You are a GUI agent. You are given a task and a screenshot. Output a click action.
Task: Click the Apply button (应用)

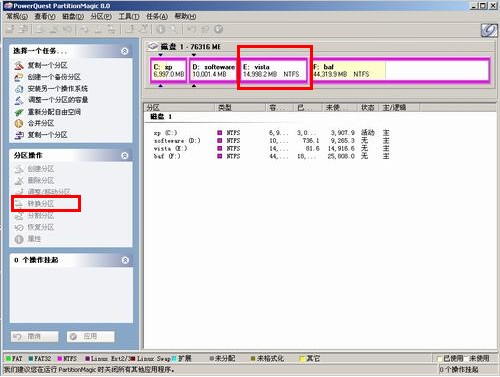coord(91,336)
